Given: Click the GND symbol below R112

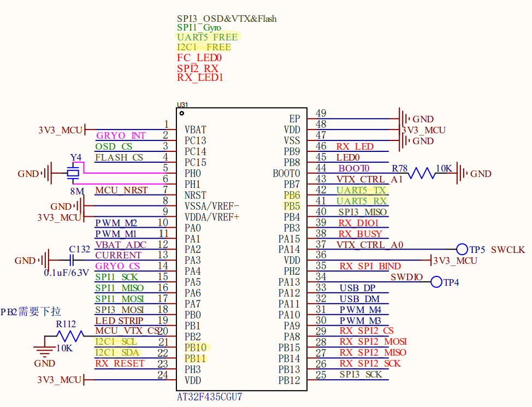Looking at the screenshot, I should [44, 351].
